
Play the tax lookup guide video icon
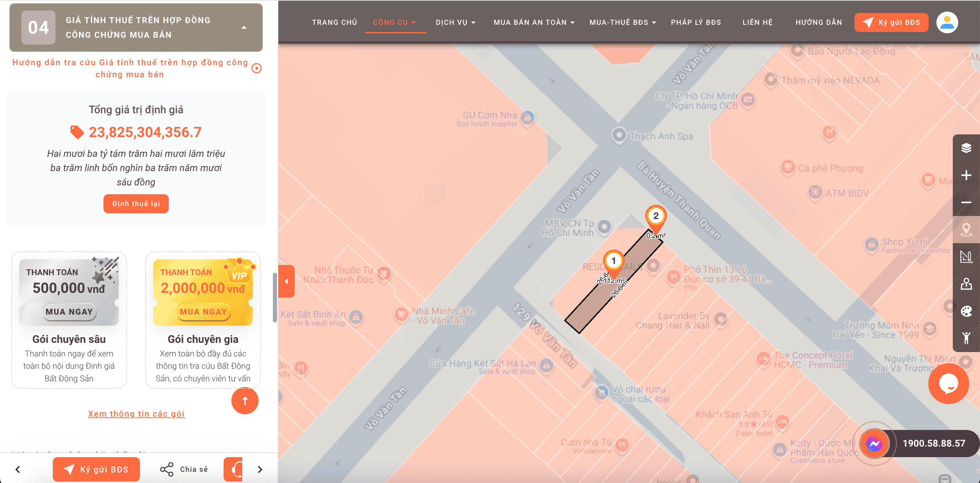point(257,68)
